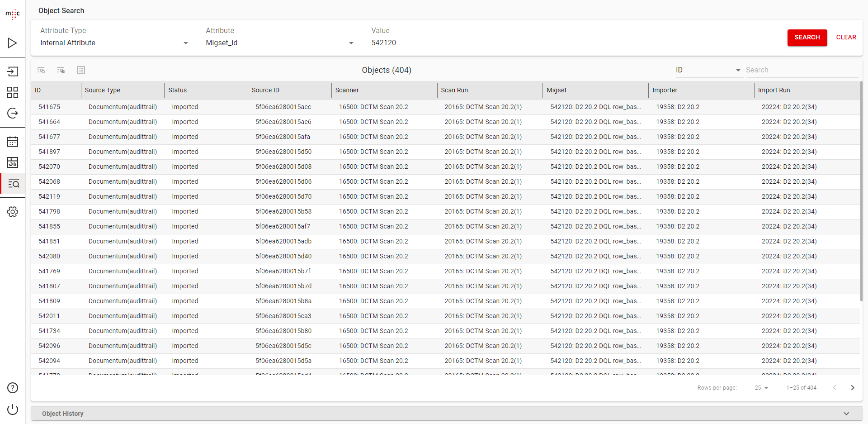The width and height of the screenshot is (868, 424).
Task: Open the Rows per page dropdown
Action: pos(761,388)
